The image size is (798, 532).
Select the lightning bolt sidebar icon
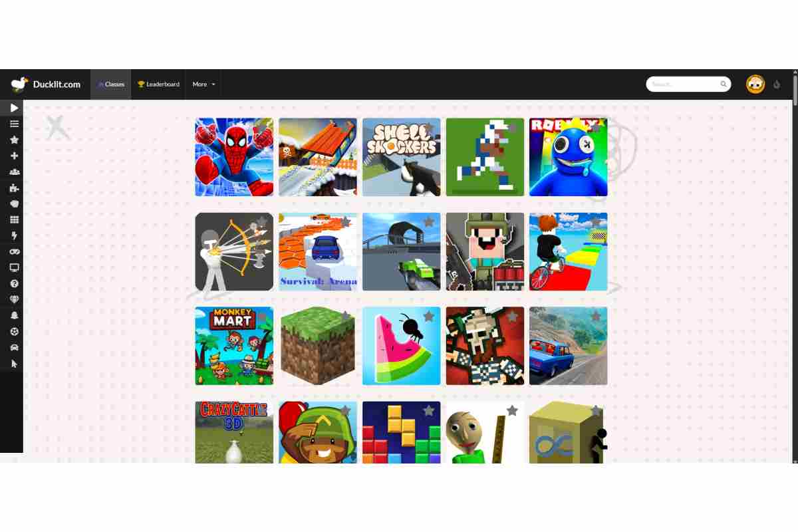coord(14,235)
